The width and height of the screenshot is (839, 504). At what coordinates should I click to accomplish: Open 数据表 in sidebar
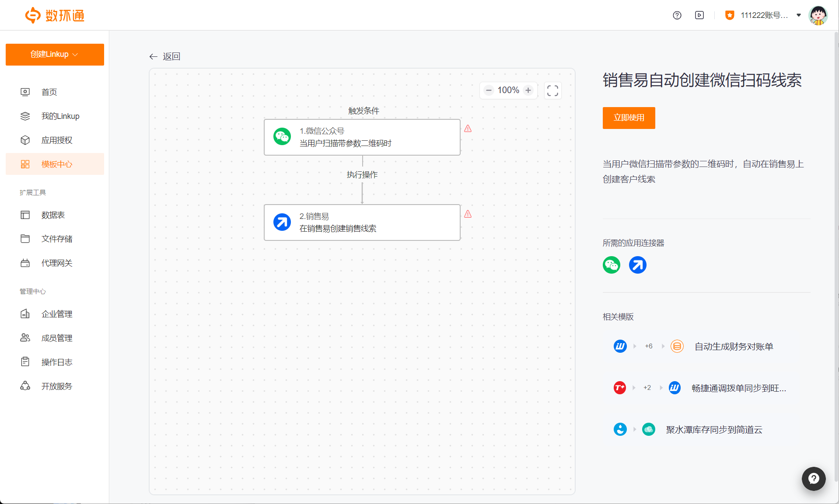[x=55, y=215]
